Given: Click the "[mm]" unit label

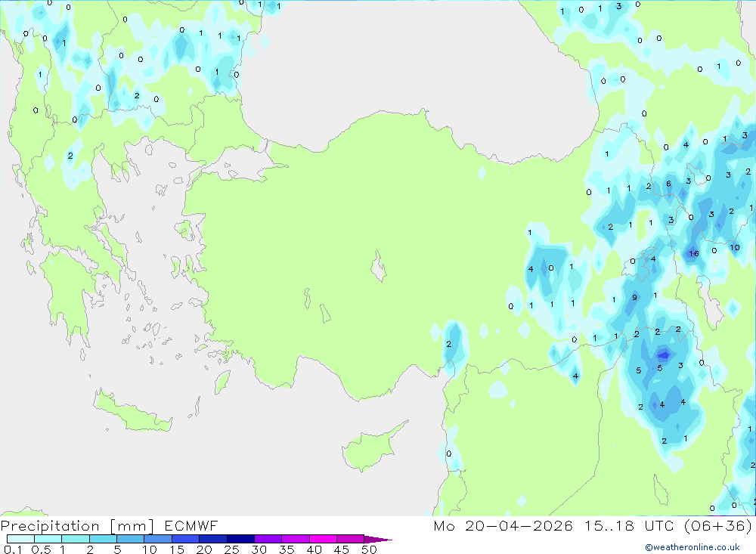Looking at the screenshot, I should (132, 526).
